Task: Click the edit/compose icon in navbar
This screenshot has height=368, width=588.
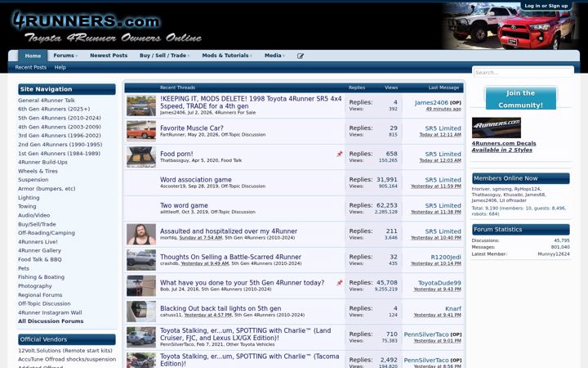Action: click(301, 56)
